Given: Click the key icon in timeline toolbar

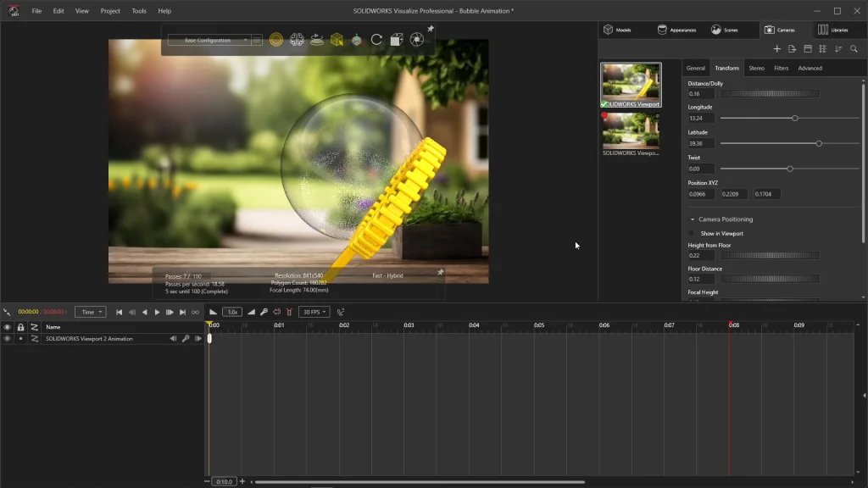Looking at the screenshot, I should point(264,312).
